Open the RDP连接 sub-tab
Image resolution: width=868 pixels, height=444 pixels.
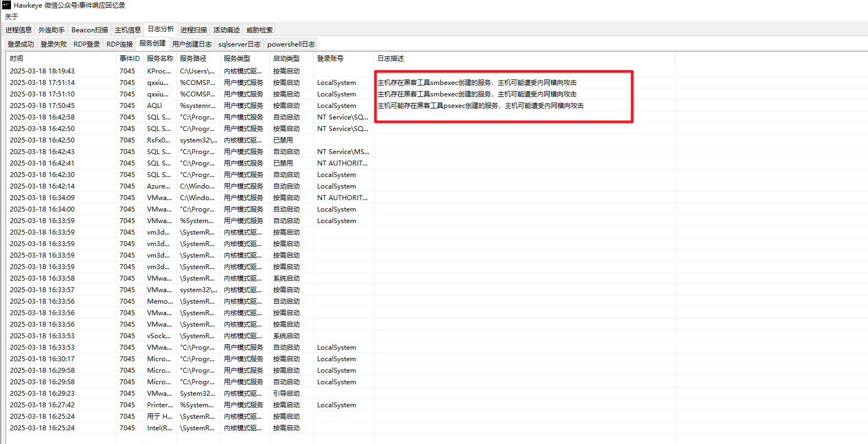pos(120,44)
